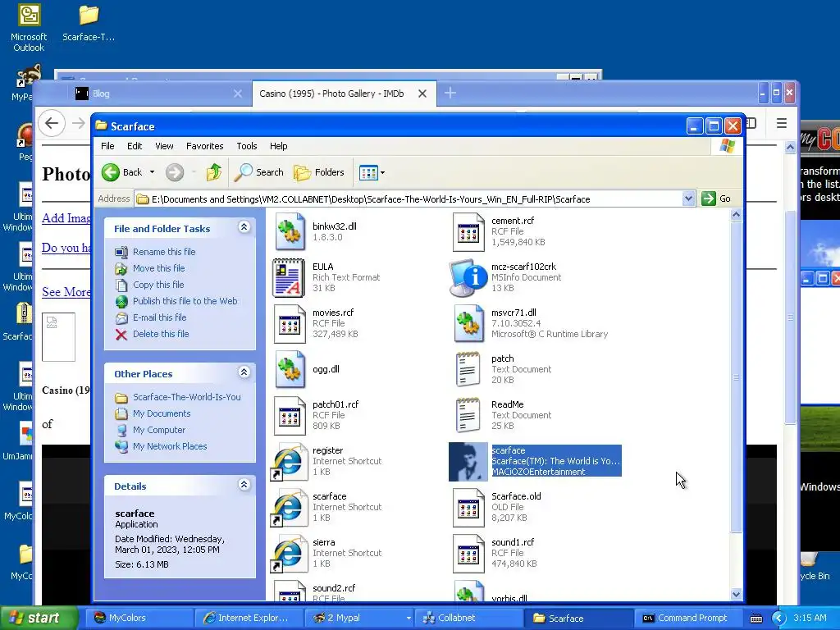Select the Scarface.old file icon
Image resolution: width=840 pixels, height=630 pixels.
(x=468, y=507)
